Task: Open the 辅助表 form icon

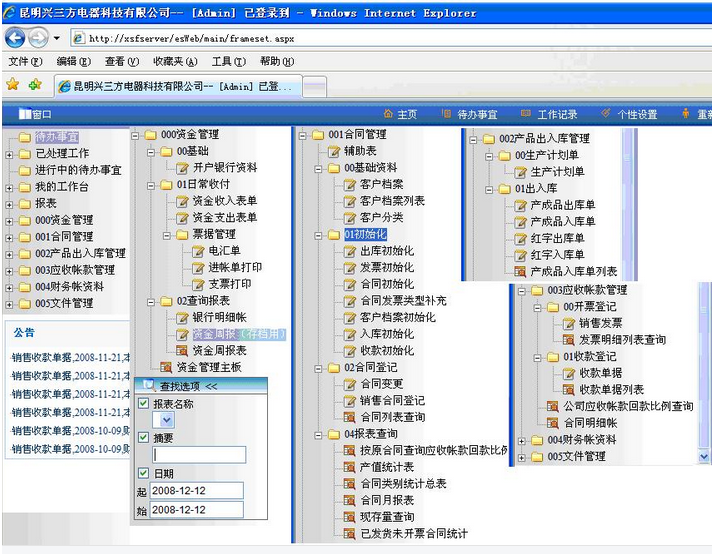Action: click(334, 151)
